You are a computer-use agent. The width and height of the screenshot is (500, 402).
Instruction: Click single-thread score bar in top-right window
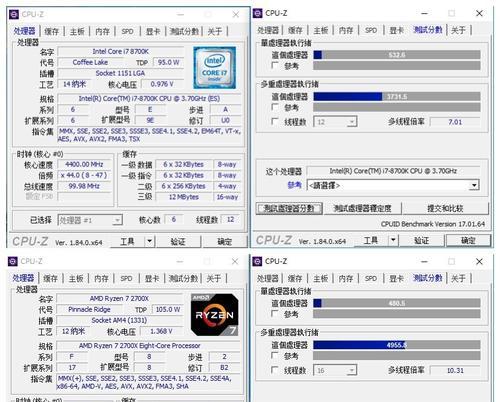397,55
